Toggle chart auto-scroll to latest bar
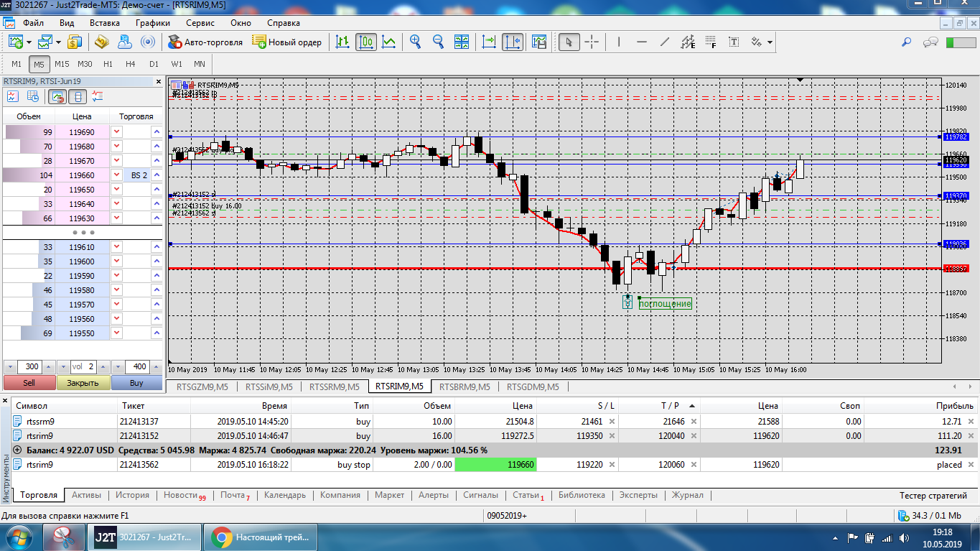The height and width of the screenshot is (551, 980). 490,42
